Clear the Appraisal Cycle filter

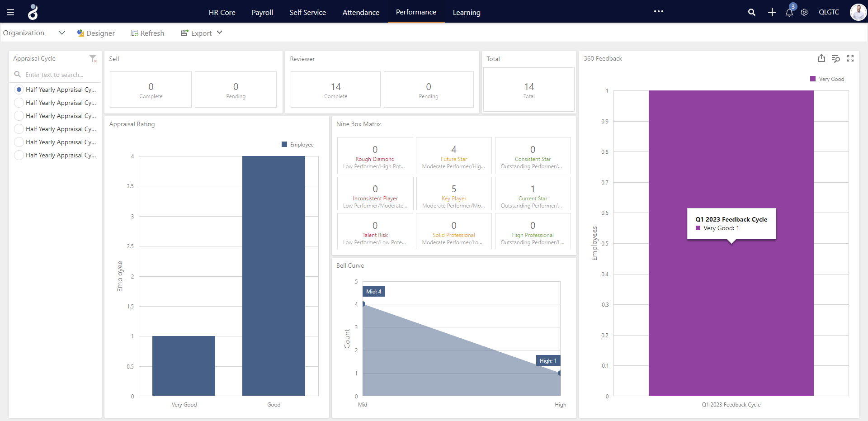tap(93, 59)
